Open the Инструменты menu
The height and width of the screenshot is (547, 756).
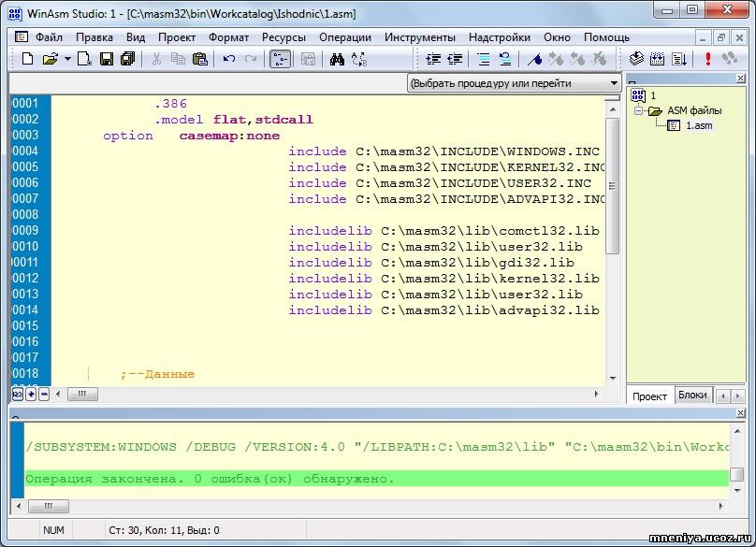click(420, 37)
